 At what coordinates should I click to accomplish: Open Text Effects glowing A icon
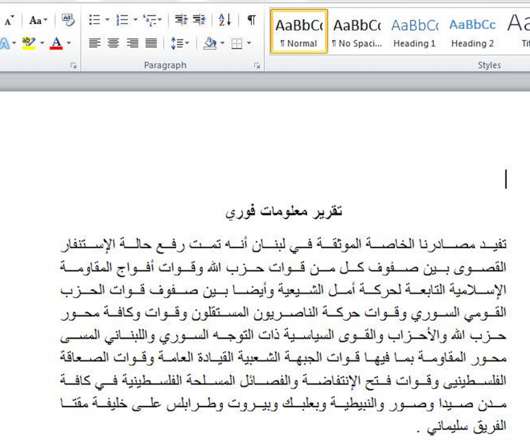pos(4,43)
